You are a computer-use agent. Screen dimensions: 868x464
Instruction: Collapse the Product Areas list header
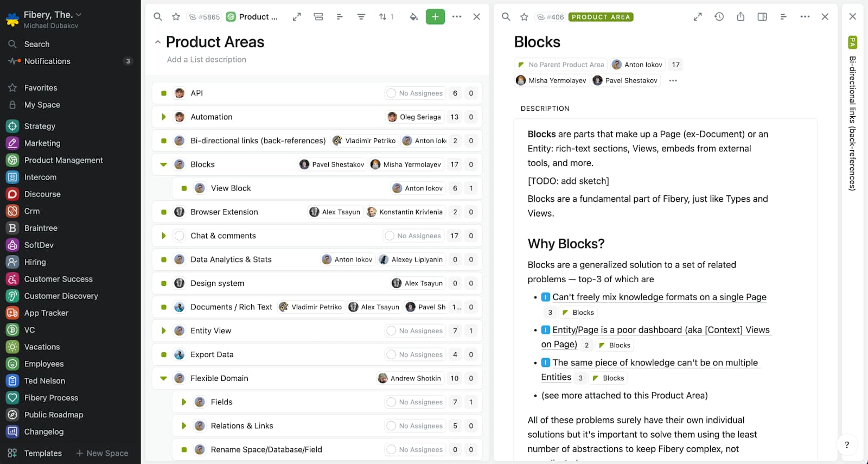pyautogui.click(x=157, y=42)
